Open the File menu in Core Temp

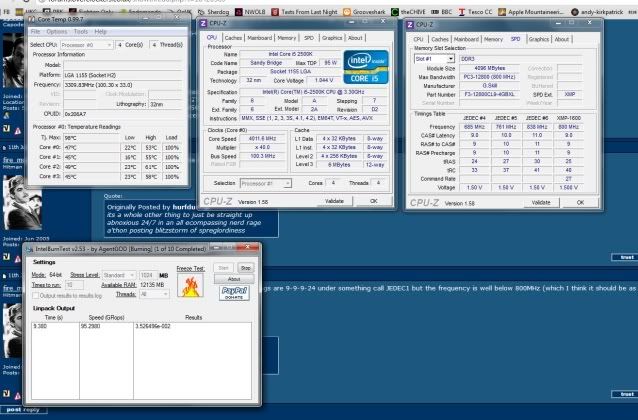click(x=35, y=32)
